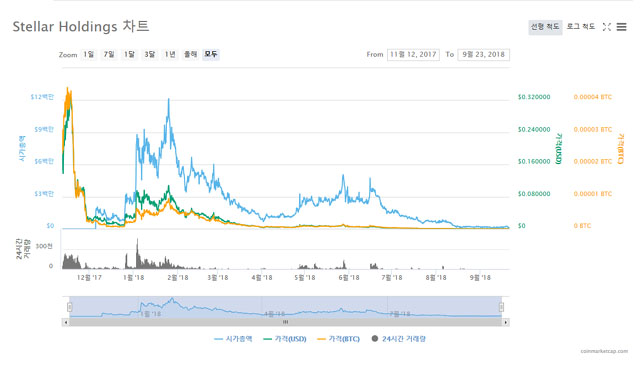Set zoom to 1년
The width and height of the screenshot is (640, 370).
(170, 54)
